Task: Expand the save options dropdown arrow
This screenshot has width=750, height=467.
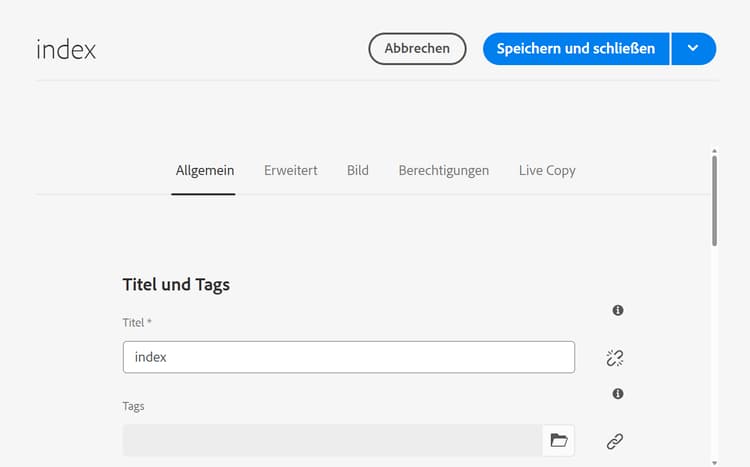Action: pyautogui.click(x=693, y=48)
